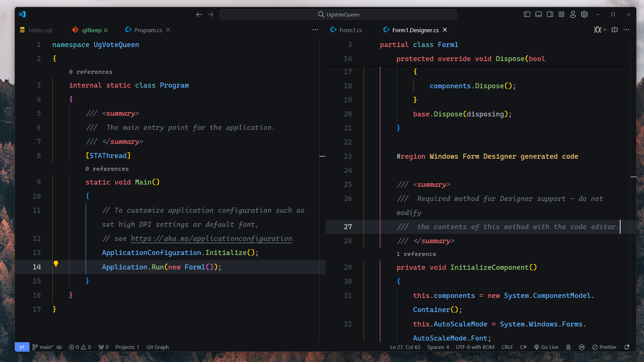Click '1 reference' above InitializeComponent
The image size is (644, 362).
pos(416,254)
